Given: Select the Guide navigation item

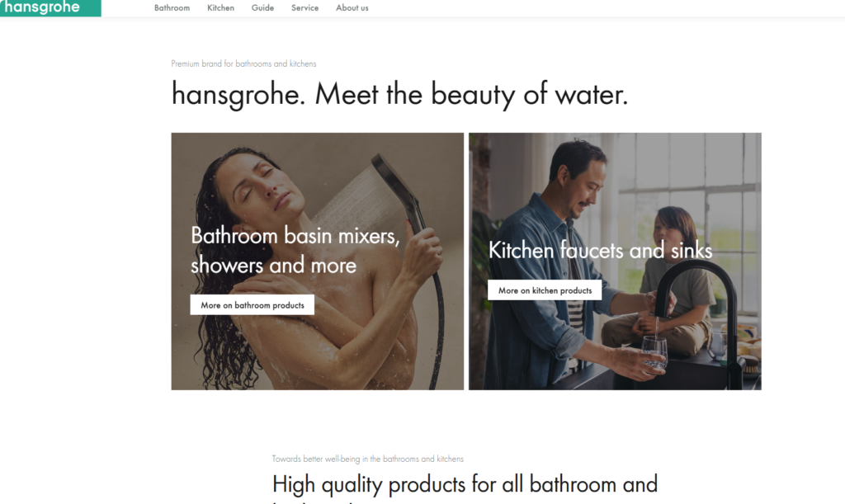Looking at the screenshot, I should point(262,8).
